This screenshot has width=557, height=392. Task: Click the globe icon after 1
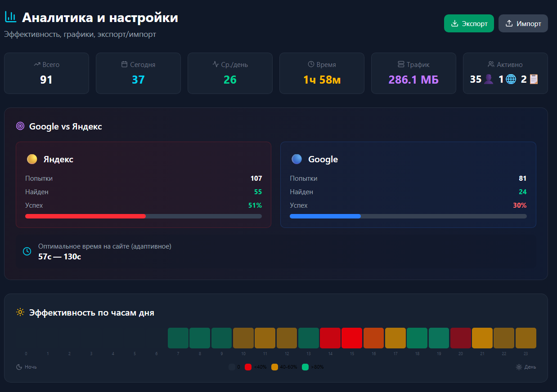[511, 79]
